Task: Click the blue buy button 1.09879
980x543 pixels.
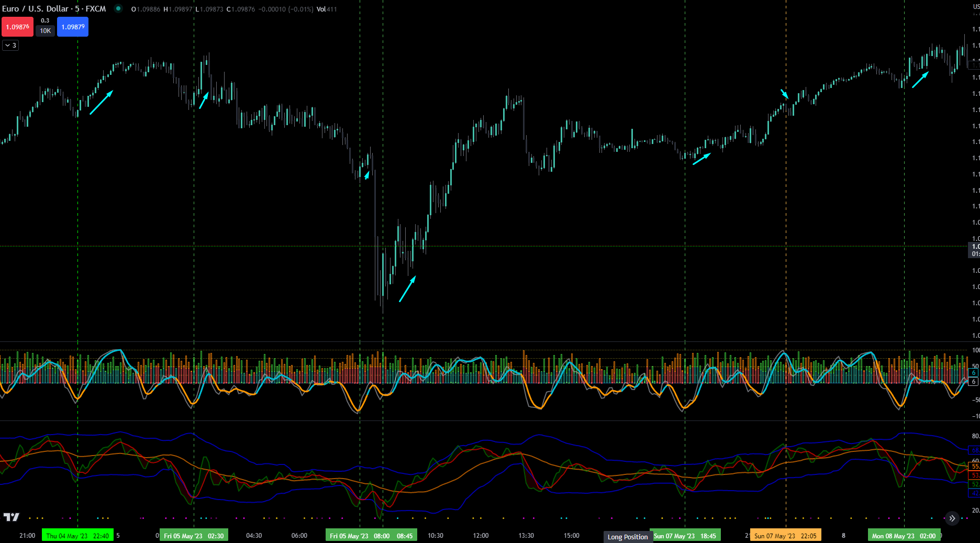Action: [x=73, y=27]
